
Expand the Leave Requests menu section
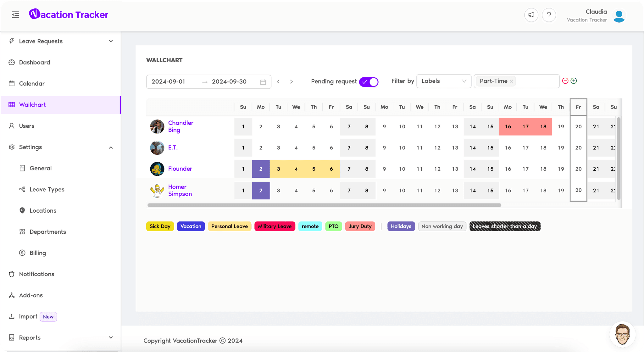(x=111, y=41)
